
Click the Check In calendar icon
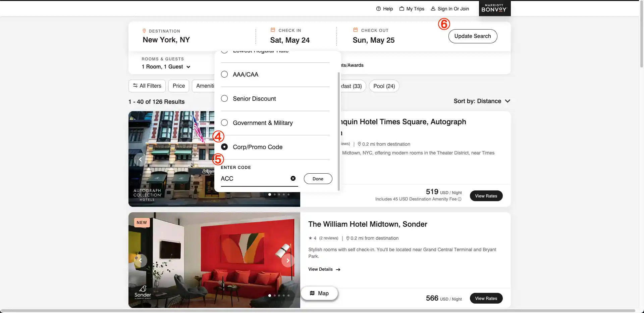[273, 30]
